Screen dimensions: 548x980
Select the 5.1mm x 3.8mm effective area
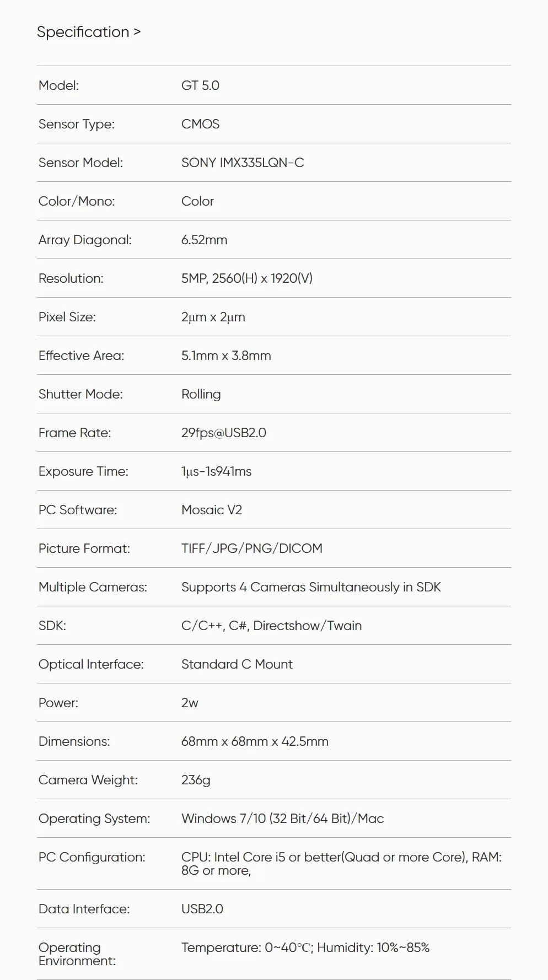[x=226, y=356]
